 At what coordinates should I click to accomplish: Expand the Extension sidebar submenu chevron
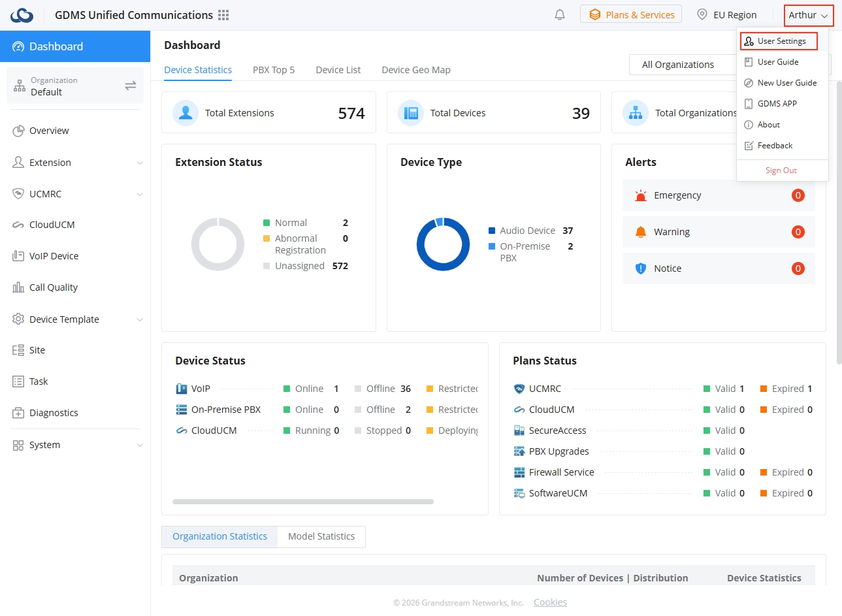(139, 163)
